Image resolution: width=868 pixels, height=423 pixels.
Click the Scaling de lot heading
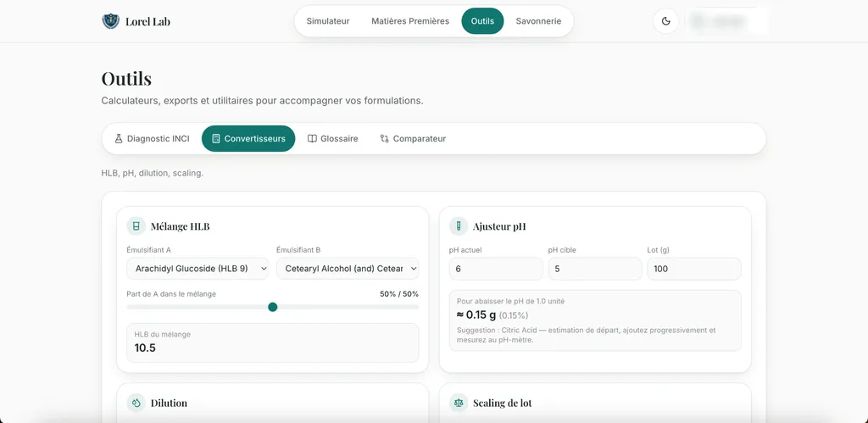(502, 403)
